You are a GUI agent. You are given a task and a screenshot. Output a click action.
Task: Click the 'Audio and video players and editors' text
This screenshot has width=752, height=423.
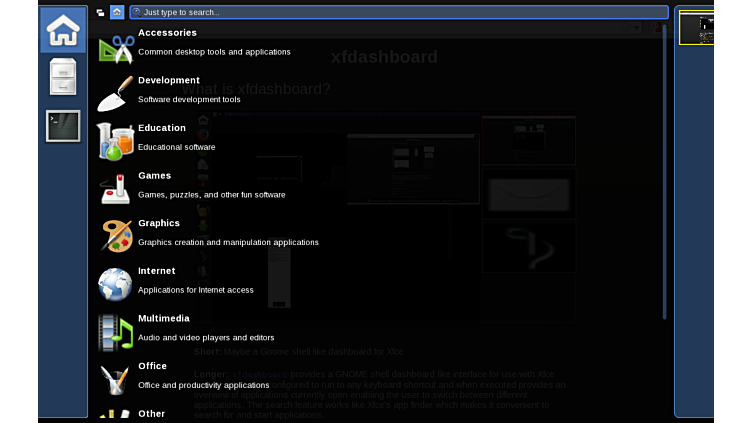pos(206,338)
